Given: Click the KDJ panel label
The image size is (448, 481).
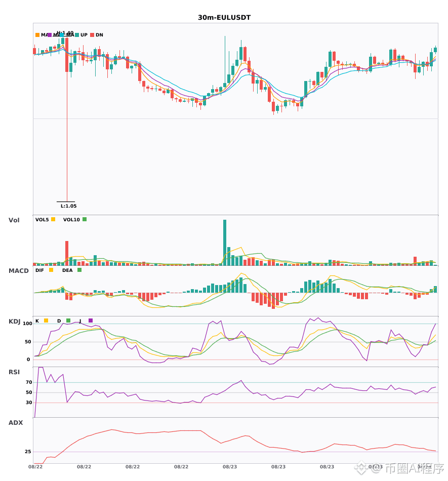Looking at the screenshot, I should [14, 322].
